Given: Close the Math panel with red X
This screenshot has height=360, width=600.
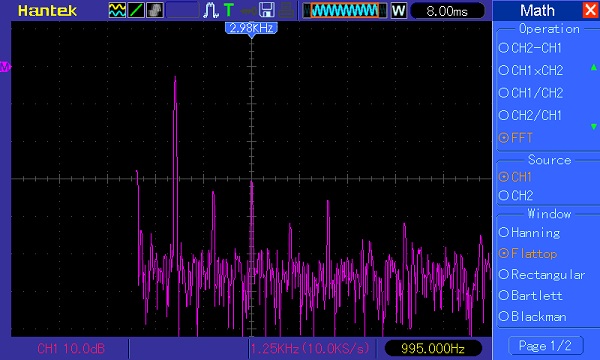Looking at the screenshot, I should pyautogui.click(x=590, y=10).
